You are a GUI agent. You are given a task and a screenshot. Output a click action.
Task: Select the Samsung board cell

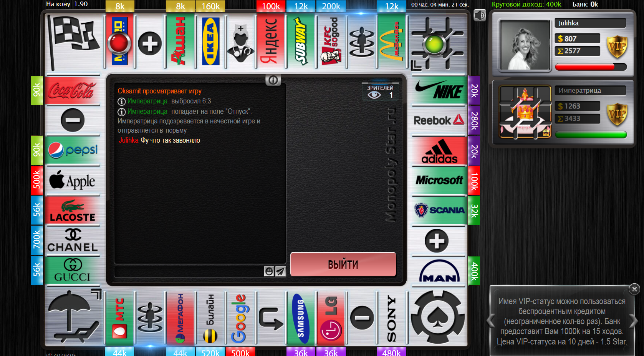(301, 318)
